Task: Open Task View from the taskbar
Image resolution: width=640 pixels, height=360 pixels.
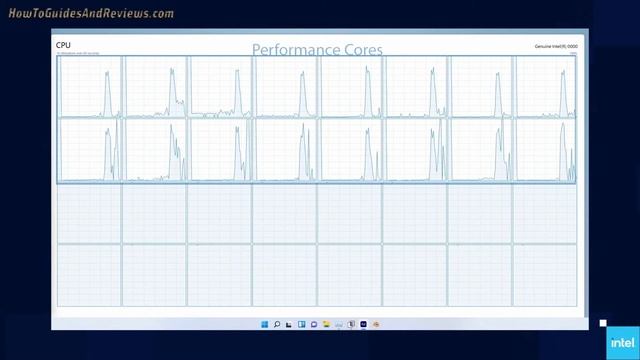Action: click(289, 324)
